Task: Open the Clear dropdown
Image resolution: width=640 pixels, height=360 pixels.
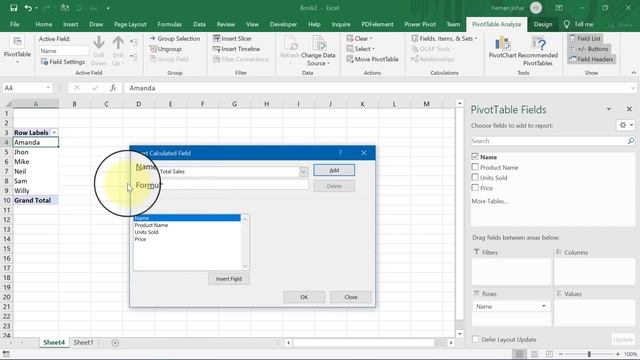Action: point(360,38)
